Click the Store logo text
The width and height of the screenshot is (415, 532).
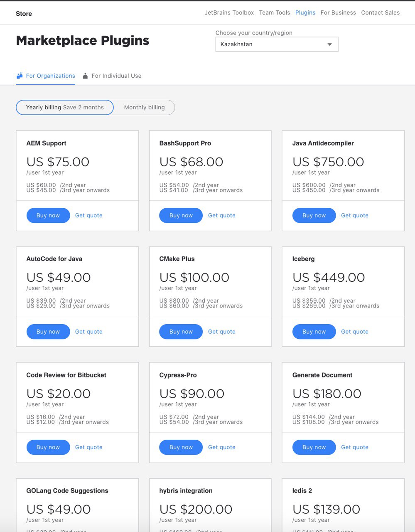24,14
